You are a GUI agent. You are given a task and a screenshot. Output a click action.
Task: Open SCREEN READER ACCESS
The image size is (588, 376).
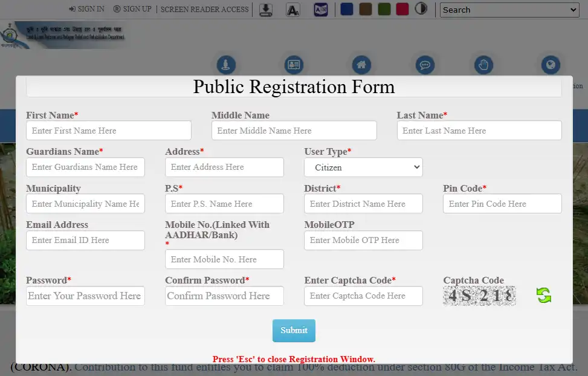[204, 9]
